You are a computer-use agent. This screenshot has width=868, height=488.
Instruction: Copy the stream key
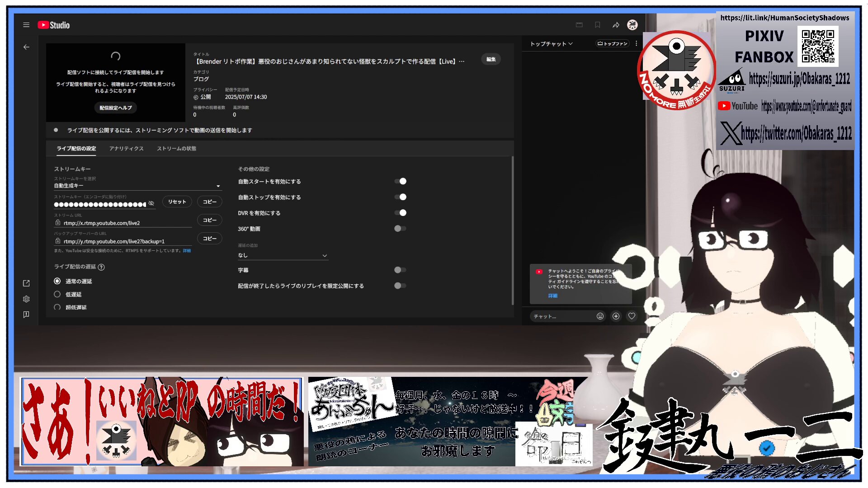(209, 202)
